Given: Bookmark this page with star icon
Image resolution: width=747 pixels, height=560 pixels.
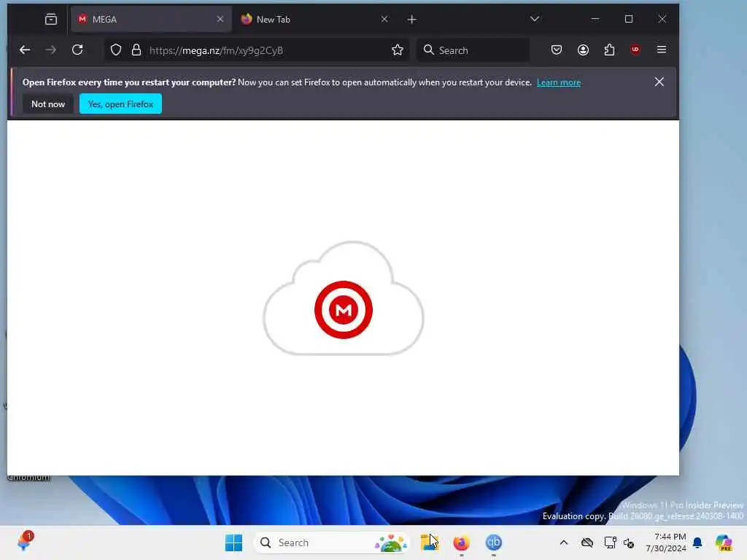Looking at the screenshot, I should 398,50.
